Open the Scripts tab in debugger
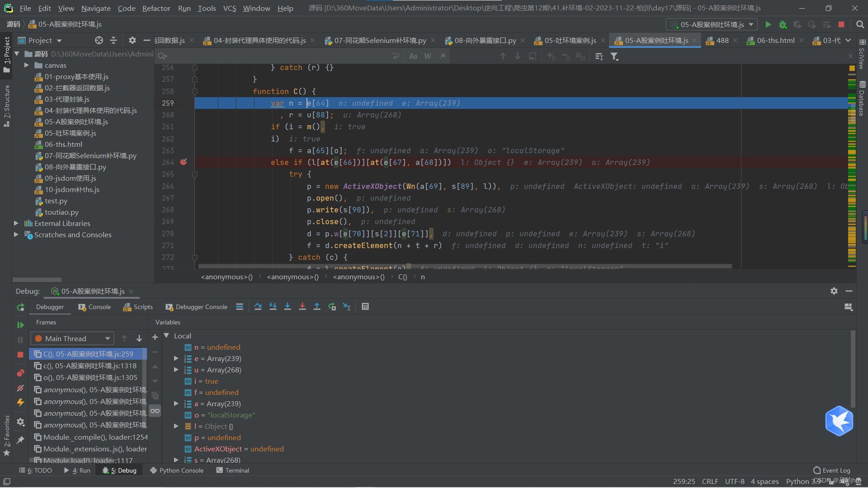The width and height of the screenshot is (868, 488). click(138, 307)
